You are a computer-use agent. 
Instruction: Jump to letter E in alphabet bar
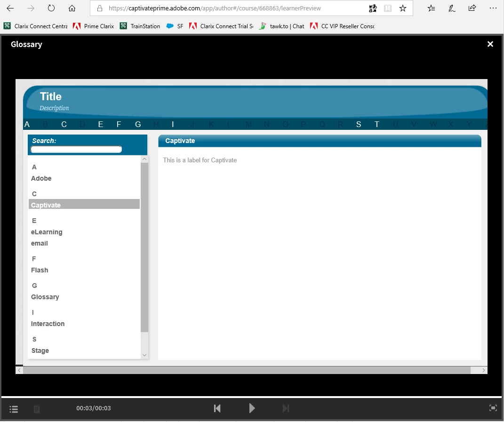pyautogui.click(x=101, y=124)
